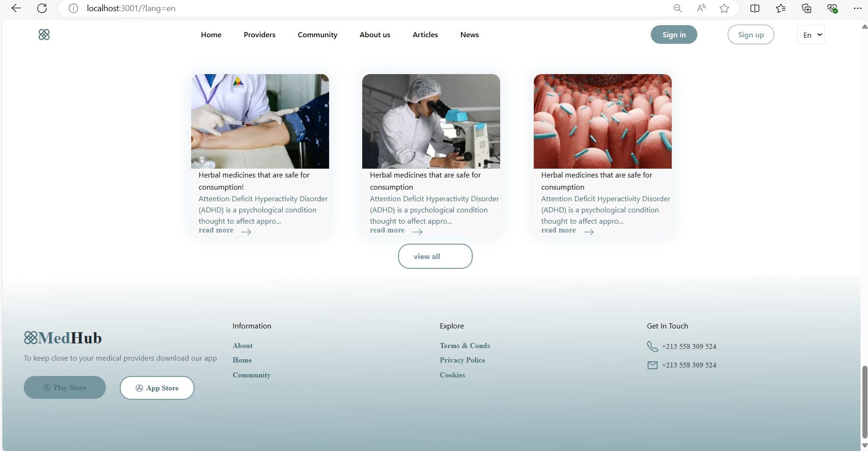Click the browser refresh icon
The height and width of the screenshot is (451, 868).
[x=42, y=8]
